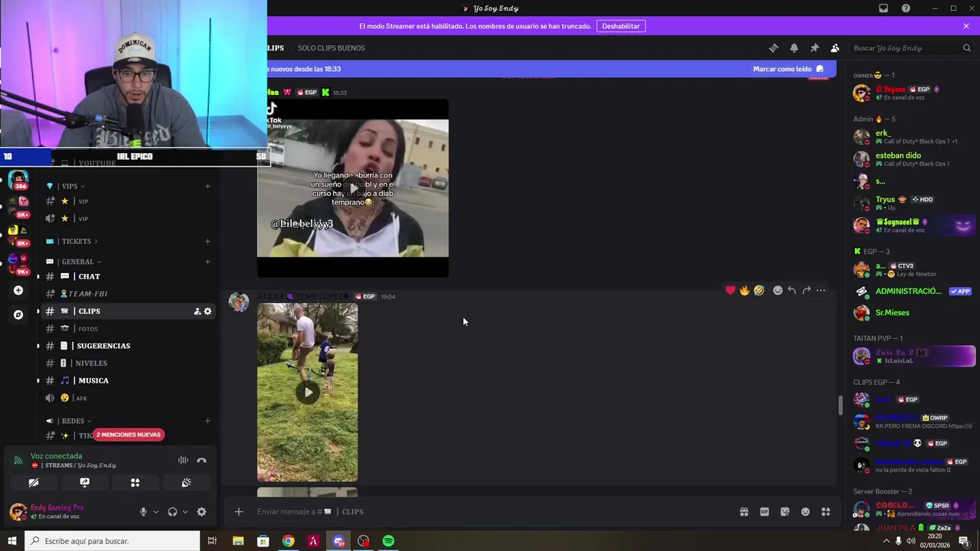Toggle headphones deafen
This screenshot has height=551, width=980.
click(x=172, y=512)
